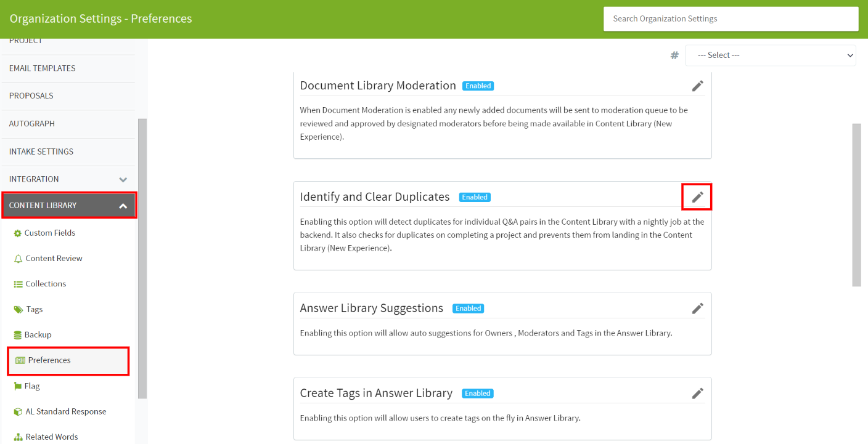
Task: Click Enabled badge on Answer Library Suggestions
Action: (x=468, y=309)
